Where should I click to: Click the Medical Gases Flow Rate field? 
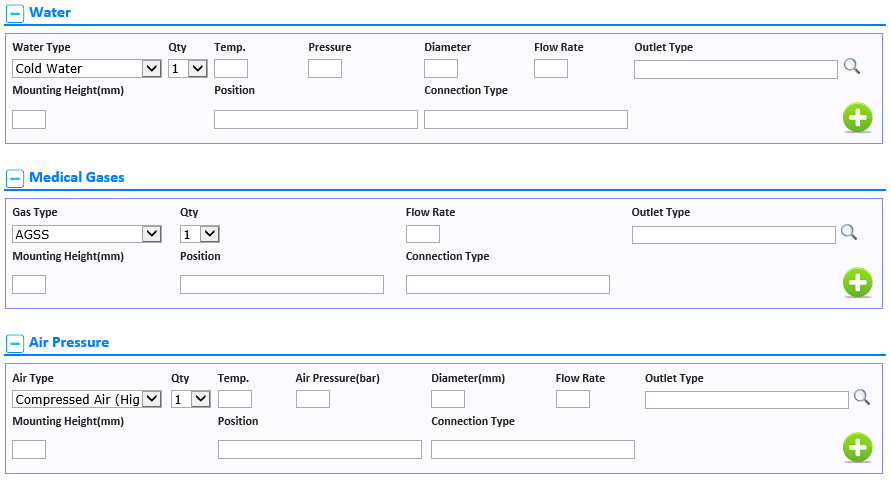(423, 234)
